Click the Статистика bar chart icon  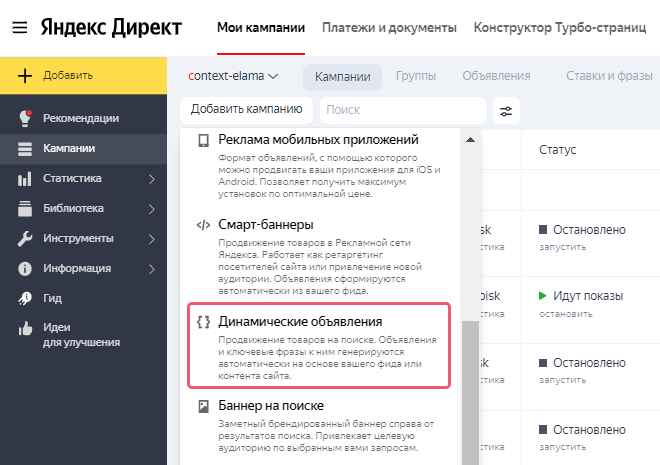(x=25, y=179)
